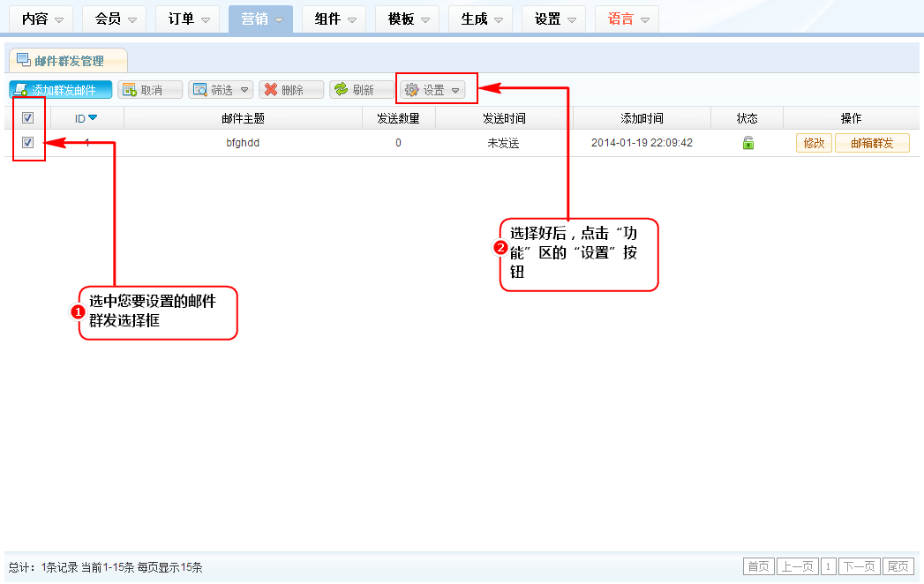
Task: Click the 修改 button for bfghdd
Action: 814,143
